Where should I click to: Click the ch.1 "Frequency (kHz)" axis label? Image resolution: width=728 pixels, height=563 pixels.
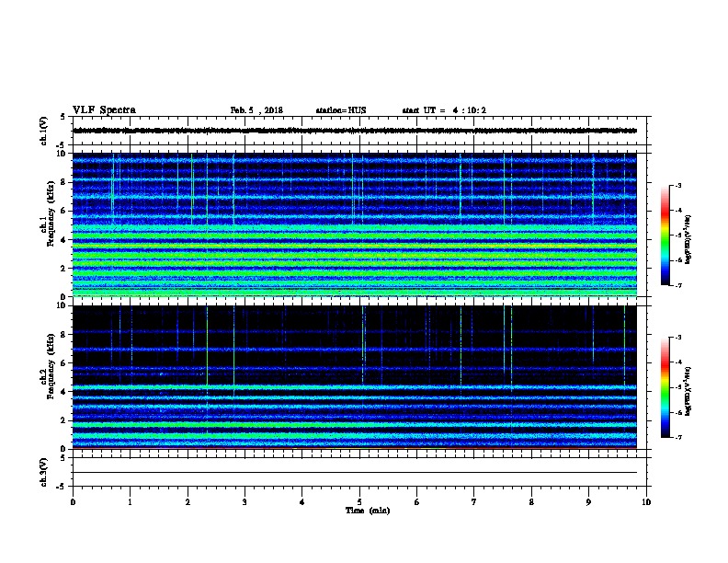coord(51,213)
